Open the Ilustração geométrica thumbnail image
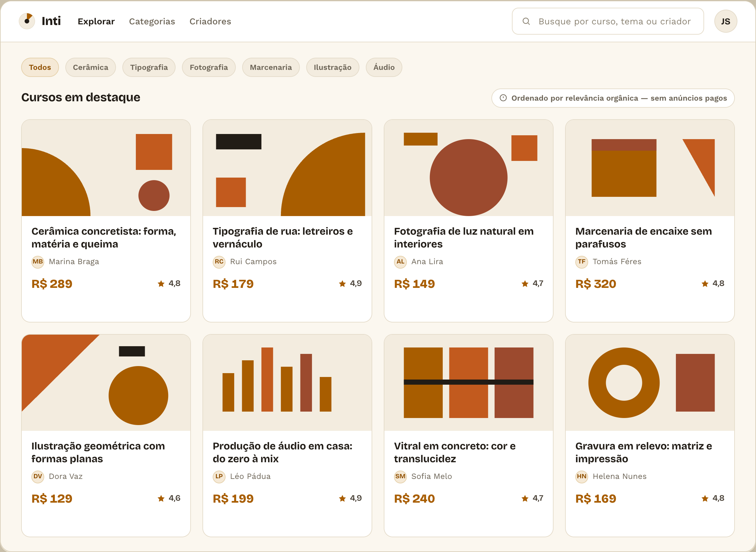756x552 pixels. tap(106, 383)
